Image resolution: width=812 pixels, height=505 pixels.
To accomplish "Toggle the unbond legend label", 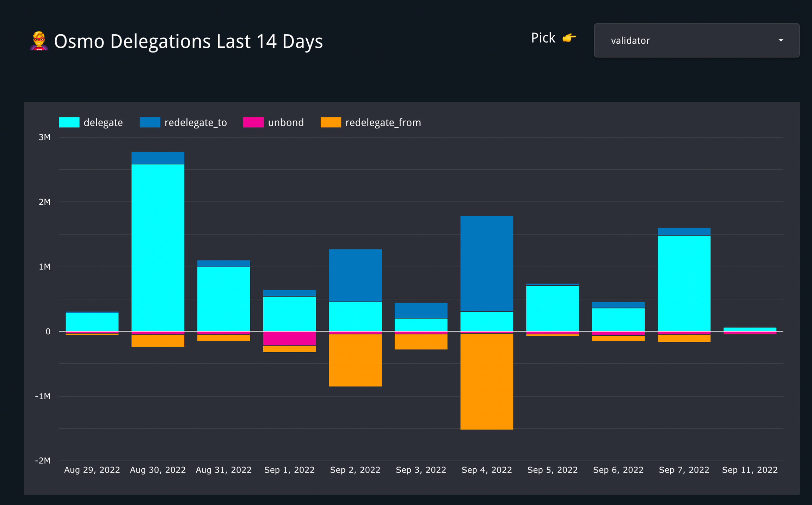I will (285, 123).
